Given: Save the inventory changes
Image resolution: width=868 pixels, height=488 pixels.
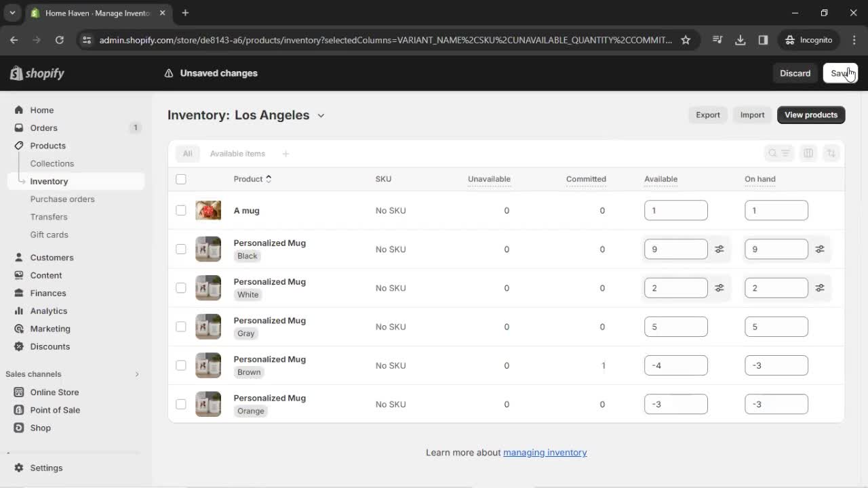Looking at the screenshot, I should (840, 73).
